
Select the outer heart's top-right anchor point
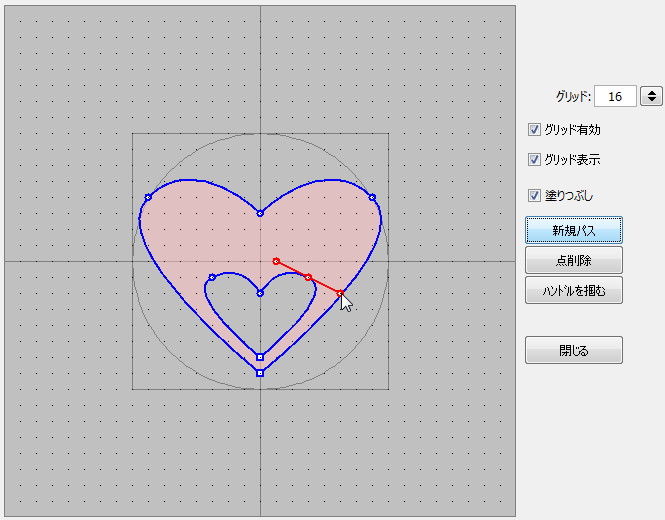(x=372, y=197)
